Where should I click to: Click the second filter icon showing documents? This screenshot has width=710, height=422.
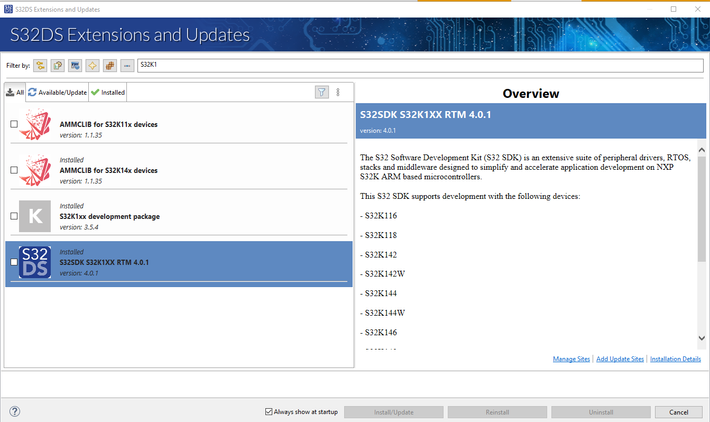coord(58,66)
